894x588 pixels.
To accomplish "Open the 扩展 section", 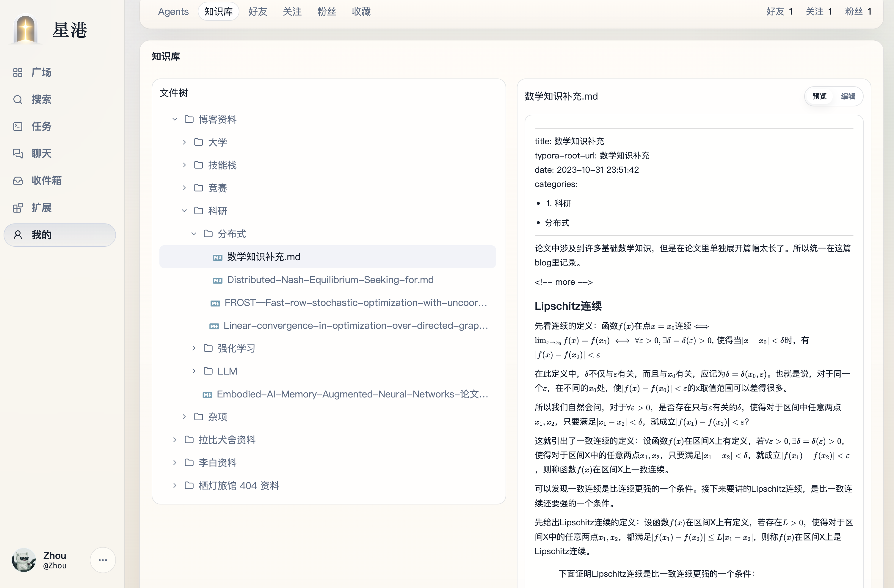I will pyautogui.click(x=41, y=207).
